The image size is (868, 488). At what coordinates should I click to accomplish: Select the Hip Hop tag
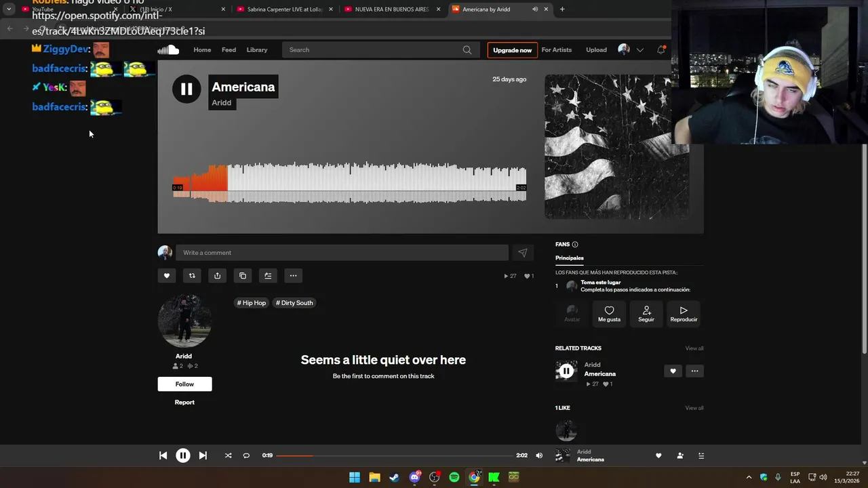click(x=252, y=303)
